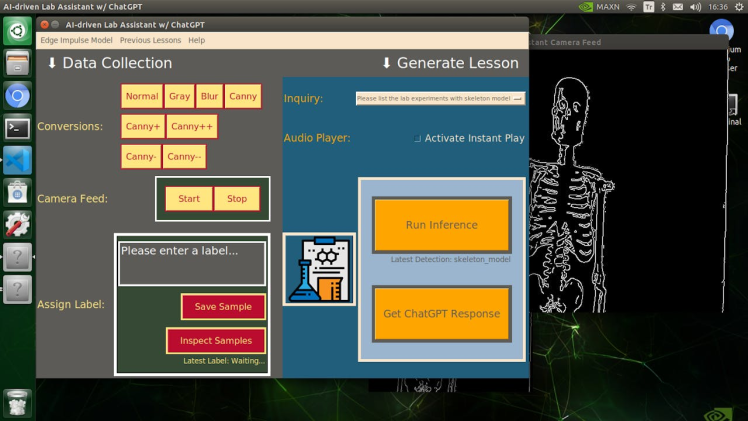Expand the Inquiry dropdown list

(440, 98)
